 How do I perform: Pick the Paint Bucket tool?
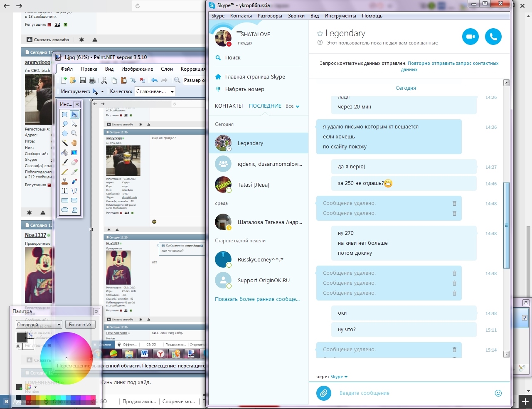(65, 153)
